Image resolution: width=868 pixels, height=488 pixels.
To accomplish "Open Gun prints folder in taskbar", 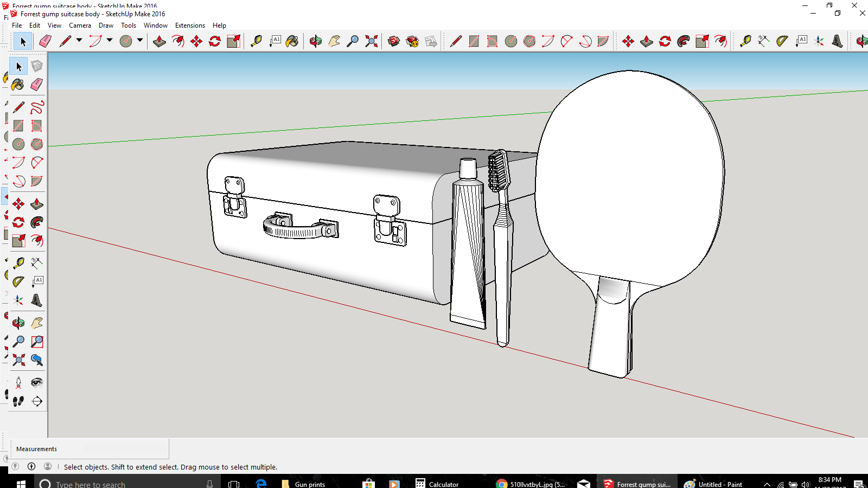I will tap(304, 484).
